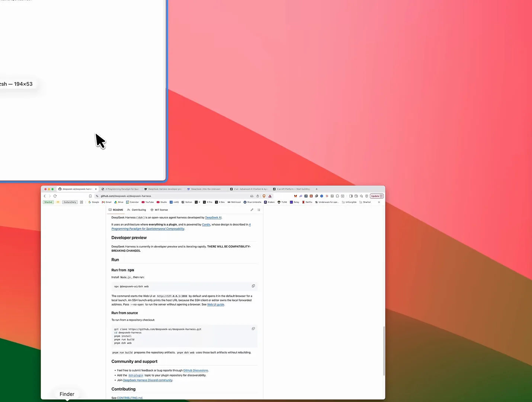The width and height of the screenshot is (532, 402).
Task: Open the MetaMask fox extension
Action: 295,196
